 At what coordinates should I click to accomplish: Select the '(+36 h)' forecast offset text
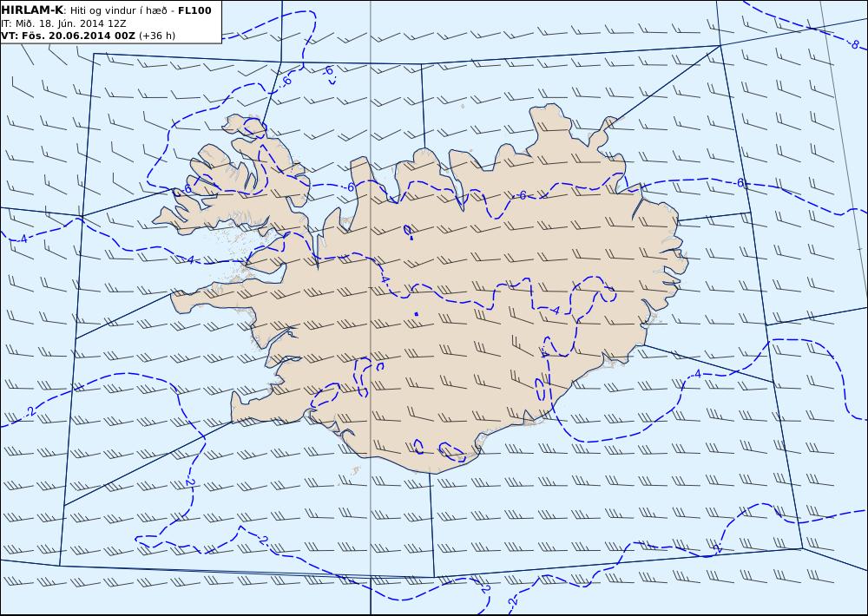pos(156,36)
